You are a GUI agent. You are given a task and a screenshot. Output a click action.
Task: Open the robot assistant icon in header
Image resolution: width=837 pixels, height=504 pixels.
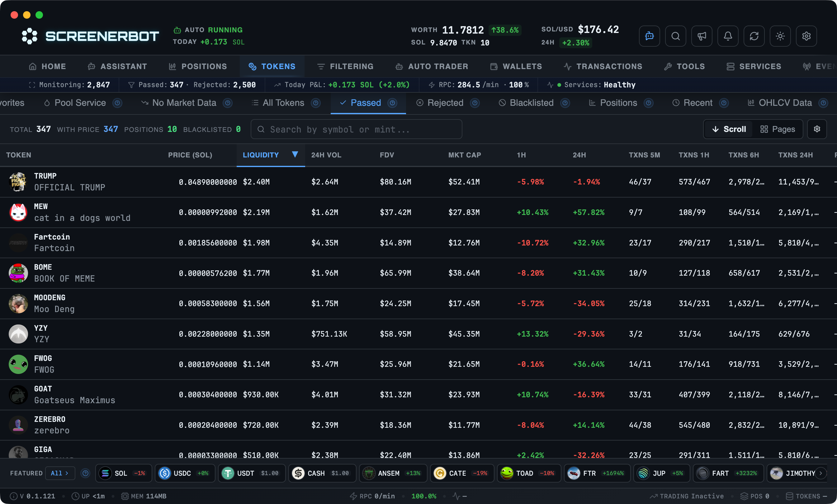click(649, 36)
